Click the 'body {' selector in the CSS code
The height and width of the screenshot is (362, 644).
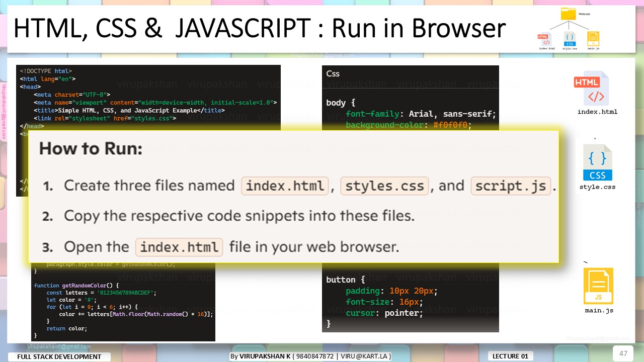341,103
